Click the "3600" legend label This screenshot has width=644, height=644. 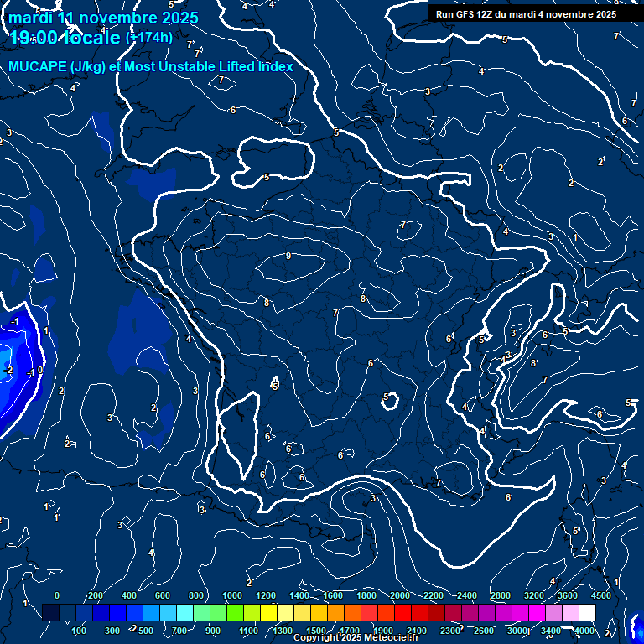[x=568, y=595]
